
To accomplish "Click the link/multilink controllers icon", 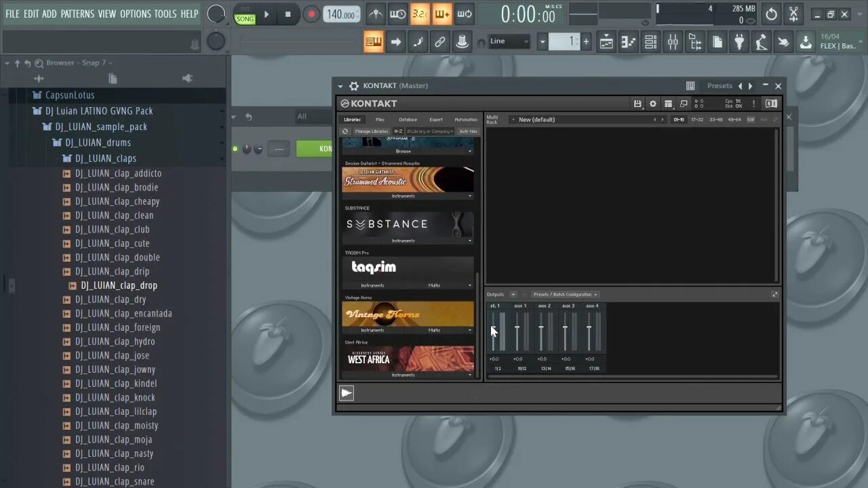I will [440, 42].
